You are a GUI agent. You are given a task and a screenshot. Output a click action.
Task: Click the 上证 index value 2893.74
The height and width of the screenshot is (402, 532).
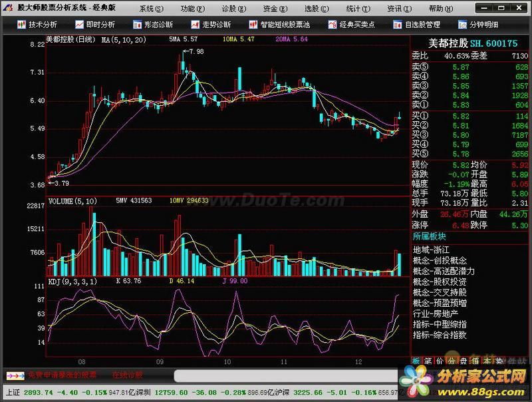(x=39, y=393)
